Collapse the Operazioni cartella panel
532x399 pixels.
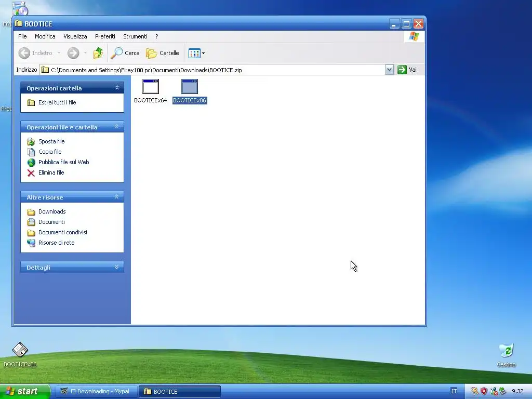coord(117,88)
